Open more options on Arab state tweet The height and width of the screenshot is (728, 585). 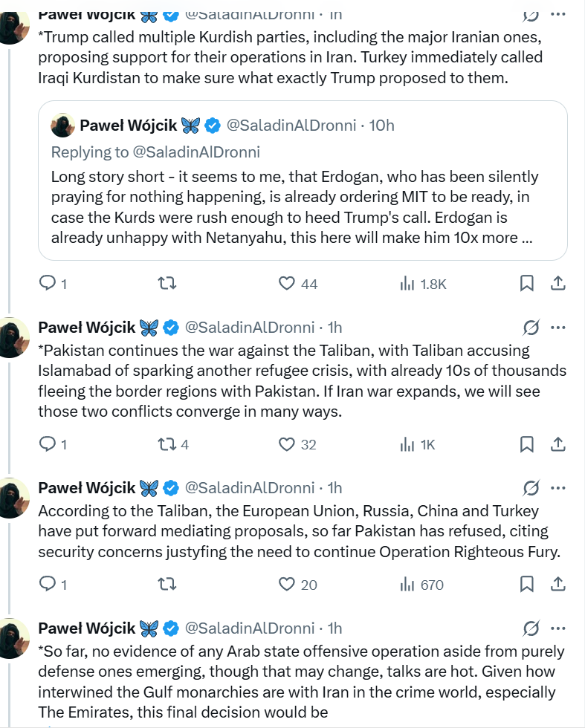point(557,628)
